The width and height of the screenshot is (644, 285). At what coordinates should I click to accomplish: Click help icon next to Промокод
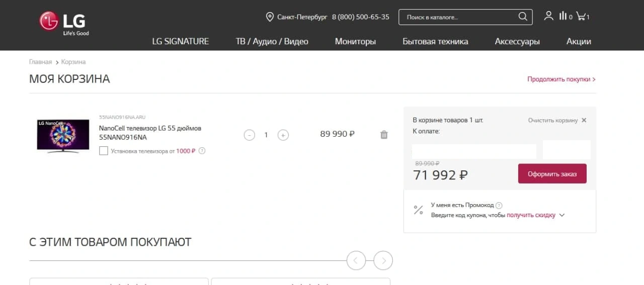tap(499, 205)
